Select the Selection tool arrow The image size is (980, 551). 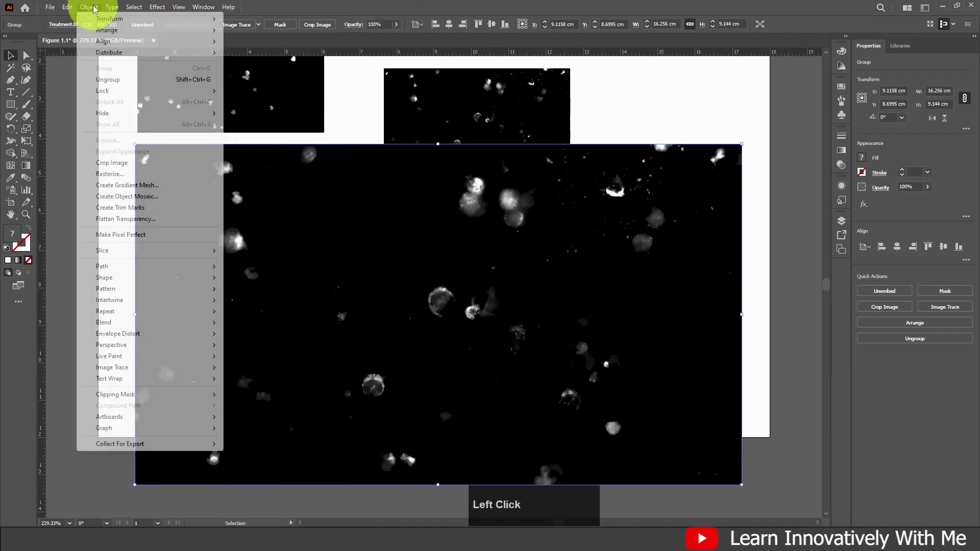pyautogui.click(x=11, y=55)
